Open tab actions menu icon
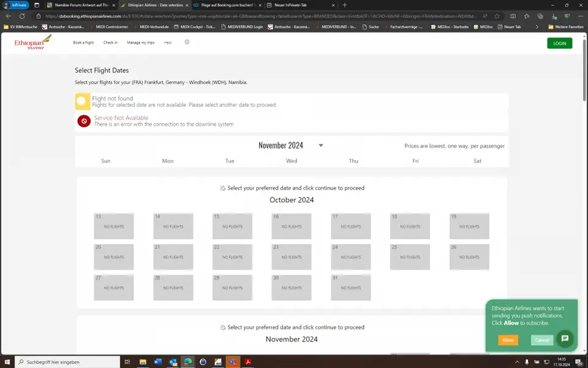This screenshot has width=588, height=368. [36, 5]
